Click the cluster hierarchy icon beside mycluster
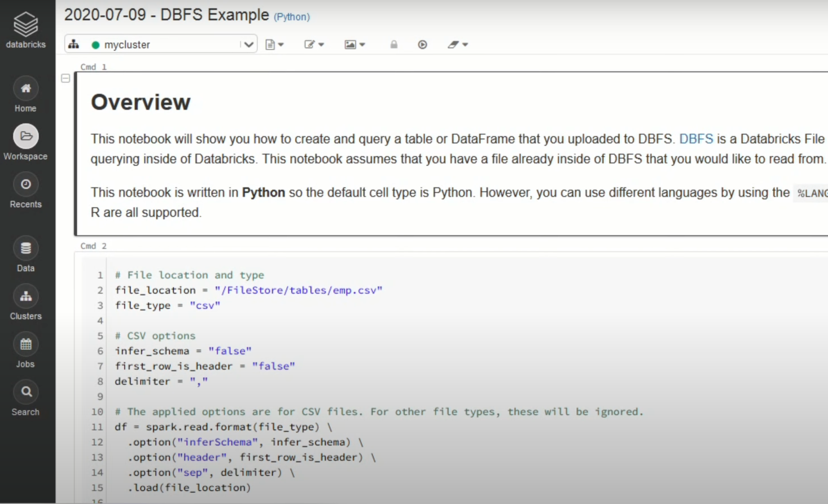828x504 pixels. pos(74,44)
